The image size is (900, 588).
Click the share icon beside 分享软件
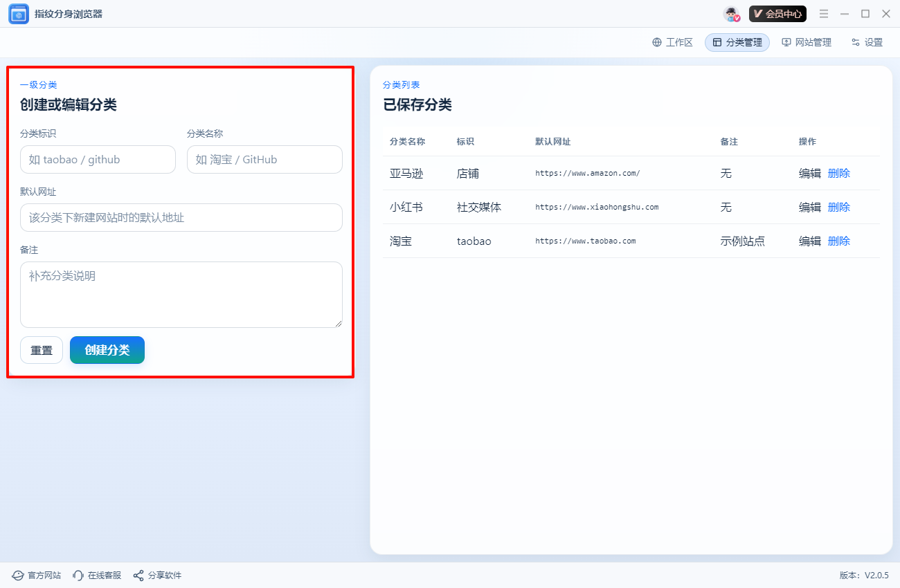tap(138, 575)
